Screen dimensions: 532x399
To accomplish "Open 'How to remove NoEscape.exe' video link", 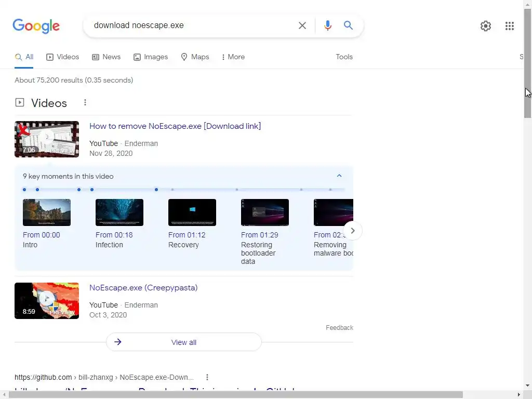I will (175, 126).
